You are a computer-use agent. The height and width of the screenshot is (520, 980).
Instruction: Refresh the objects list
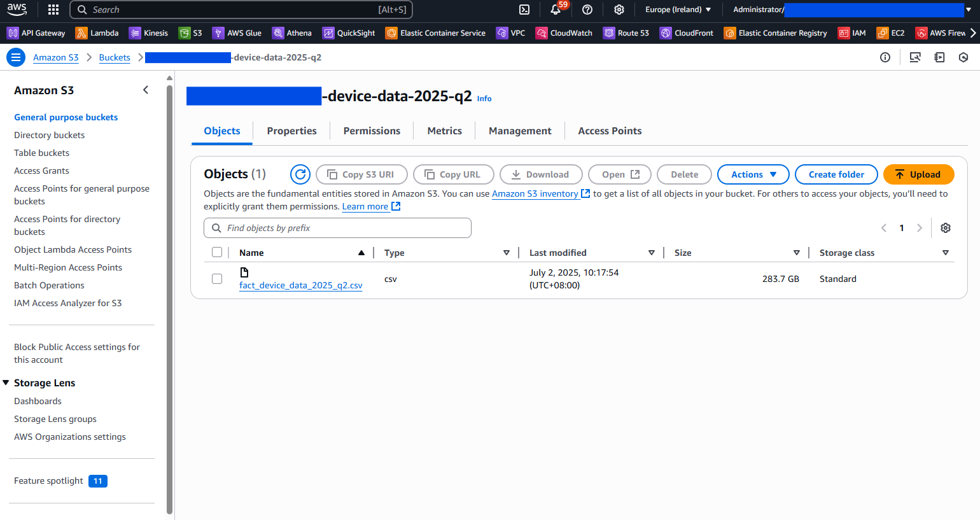tap(300, 174)
